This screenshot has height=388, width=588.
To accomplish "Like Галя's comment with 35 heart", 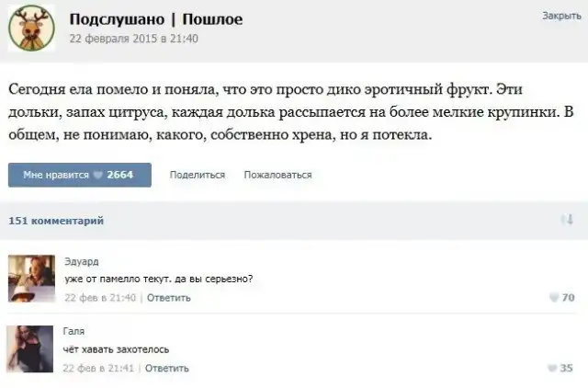I will click(x=560, y=368).
